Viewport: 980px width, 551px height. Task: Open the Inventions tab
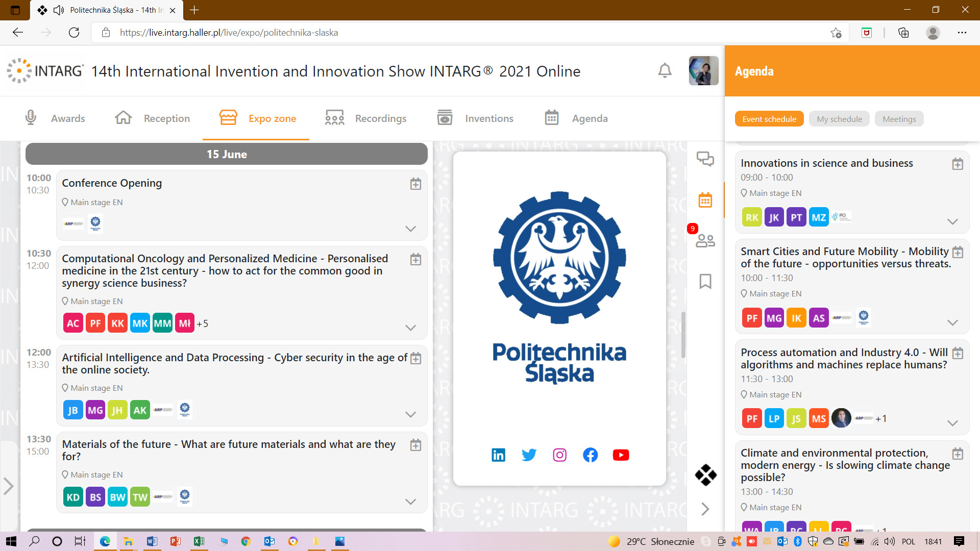click(475, 118)
